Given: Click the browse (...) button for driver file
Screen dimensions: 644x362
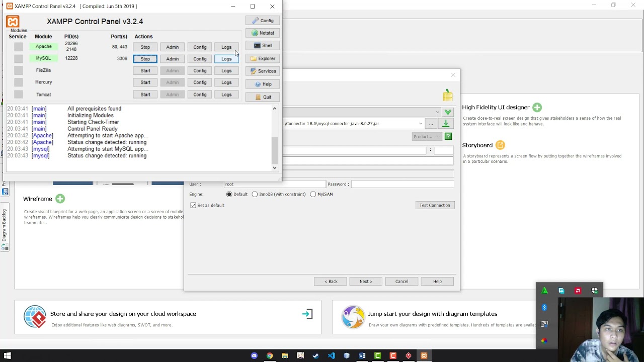Looking at the screenshot, I should pos(431,124).
